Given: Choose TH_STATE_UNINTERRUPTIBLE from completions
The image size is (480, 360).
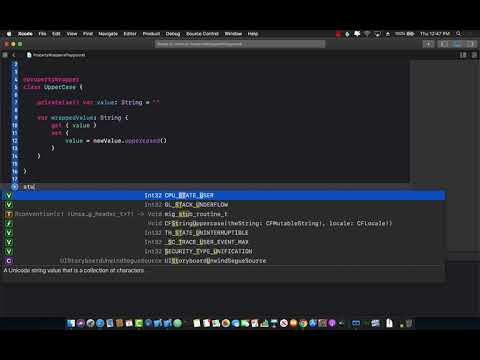Looking at the screenshot, I should [x=223, y=233].
